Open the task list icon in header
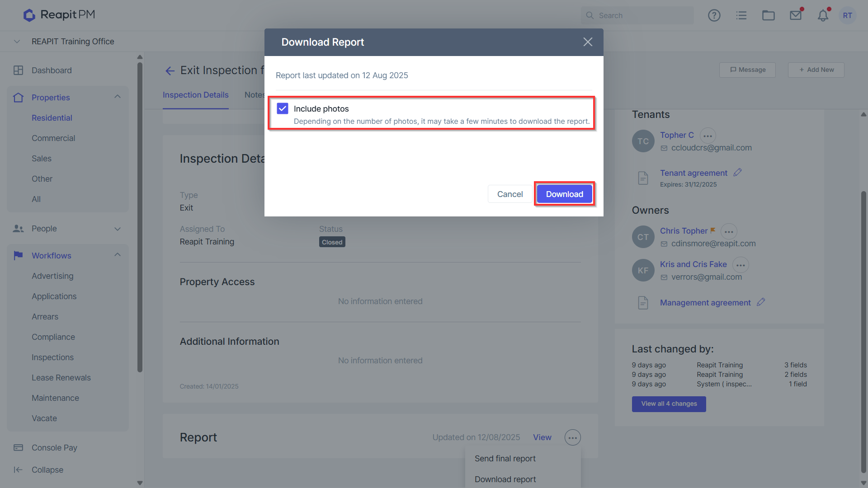868x488 pixels. pyautogui.click(x=741, y=15)
